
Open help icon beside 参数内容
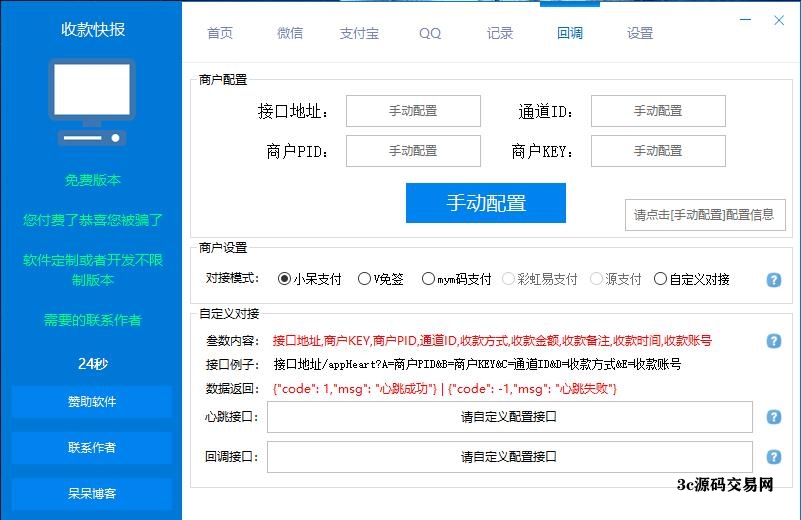[773, 341]
